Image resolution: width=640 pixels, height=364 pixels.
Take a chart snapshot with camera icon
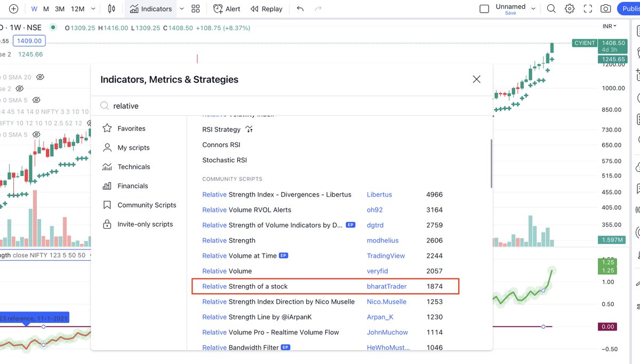[x=606, y=9]
